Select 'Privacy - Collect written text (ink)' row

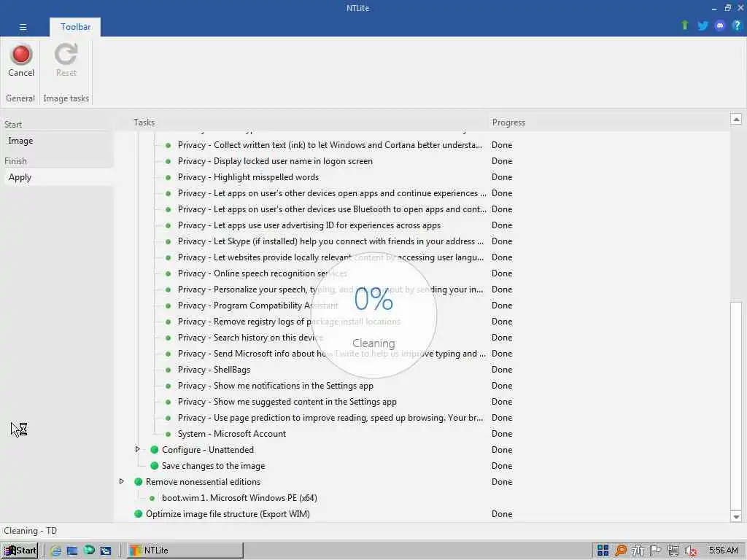330,145
